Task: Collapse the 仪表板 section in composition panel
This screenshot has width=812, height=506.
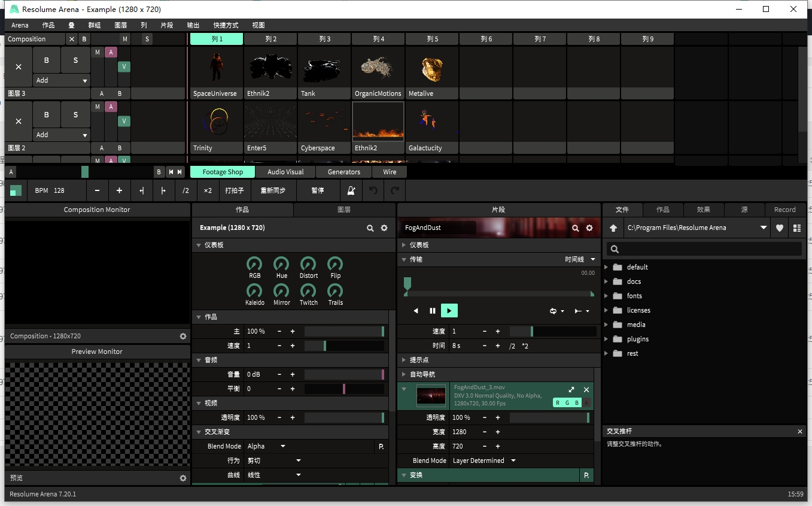Action: (199, 245)
